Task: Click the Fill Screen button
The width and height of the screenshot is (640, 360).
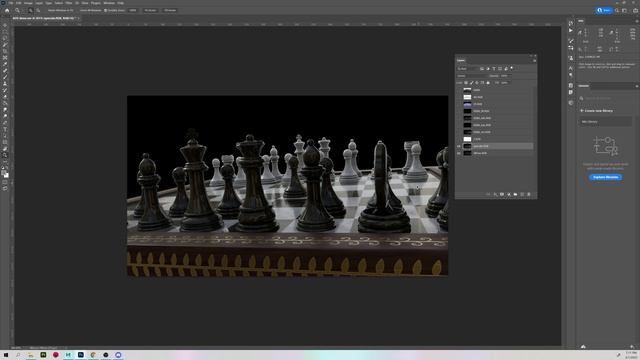Action: [x=170, y=10]
